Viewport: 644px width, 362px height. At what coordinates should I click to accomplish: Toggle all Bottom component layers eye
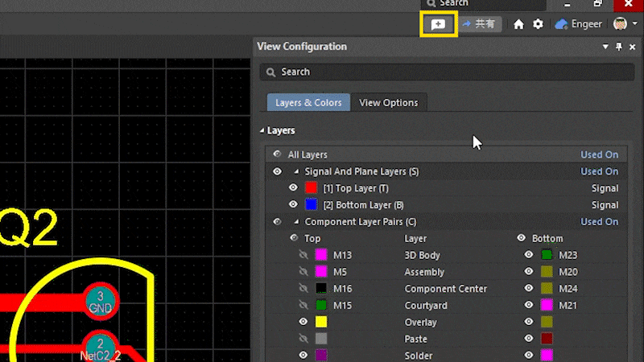521,237
